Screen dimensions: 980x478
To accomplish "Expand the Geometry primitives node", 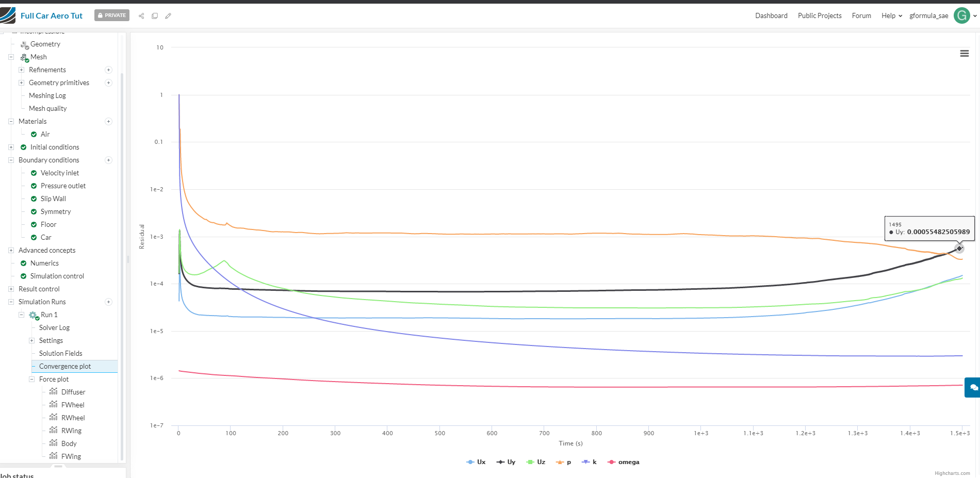I will coord(21,83).
